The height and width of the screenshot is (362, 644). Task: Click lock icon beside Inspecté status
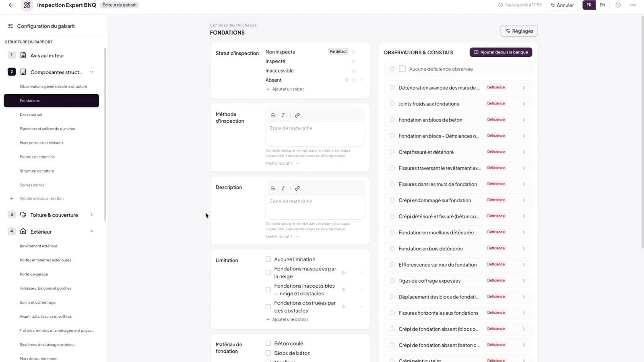coord(353,61)
